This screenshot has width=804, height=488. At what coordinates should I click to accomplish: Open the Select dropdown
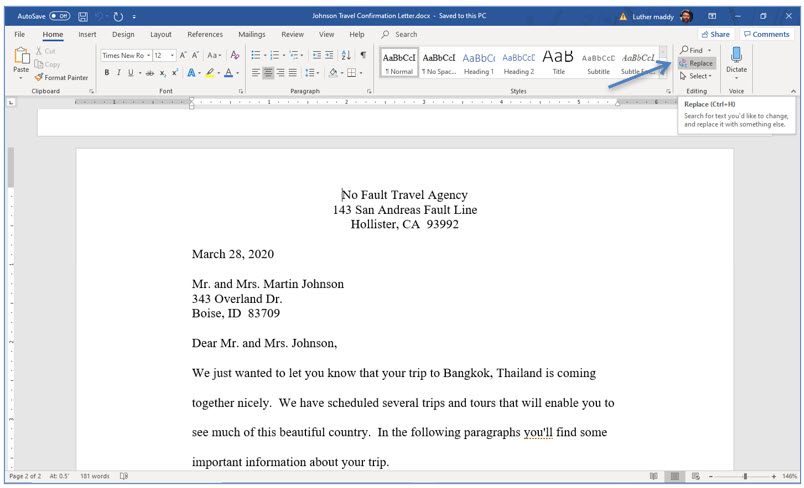(696, 76)
